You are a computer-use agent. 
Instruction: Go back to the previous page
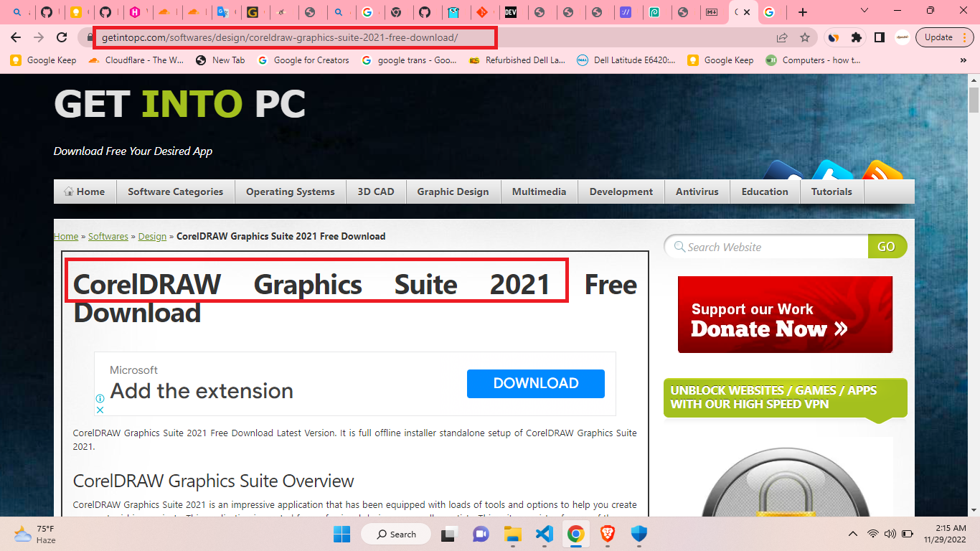click(17, 37)
